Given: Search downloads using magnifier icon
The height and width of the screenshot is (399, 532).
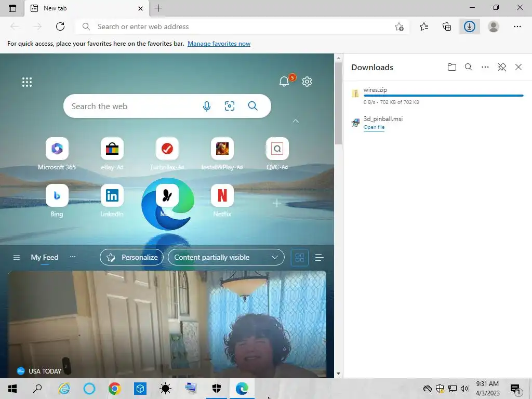Looking at the screenshot, I should [x=469, y=67].
